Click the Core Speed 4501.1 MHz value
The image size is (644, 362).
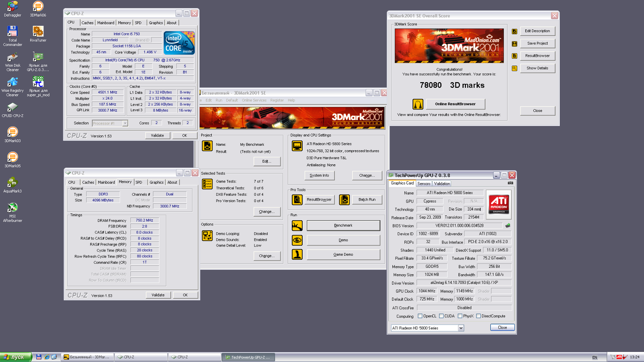[x=107, y=92]
